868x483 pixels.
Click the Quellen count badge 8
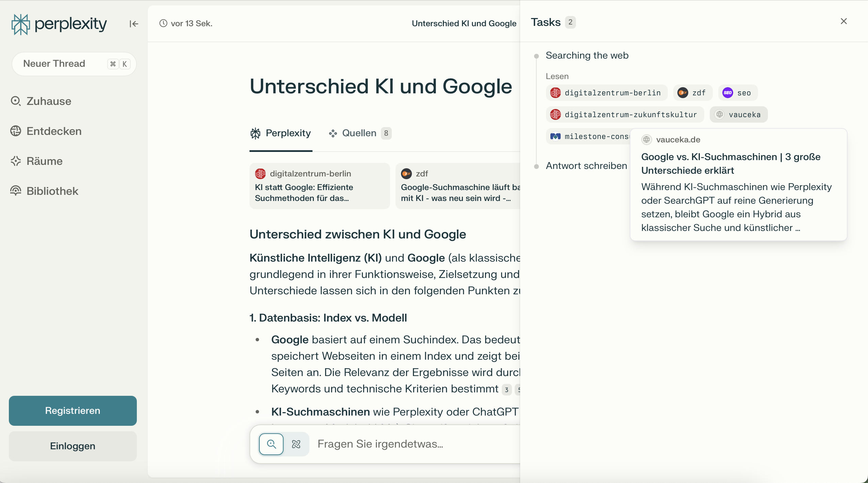coord(386,133)
